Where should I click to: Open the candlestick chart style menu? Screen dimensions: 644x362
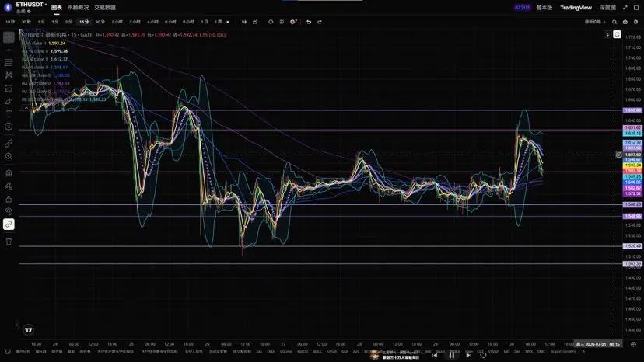point(244,22)
